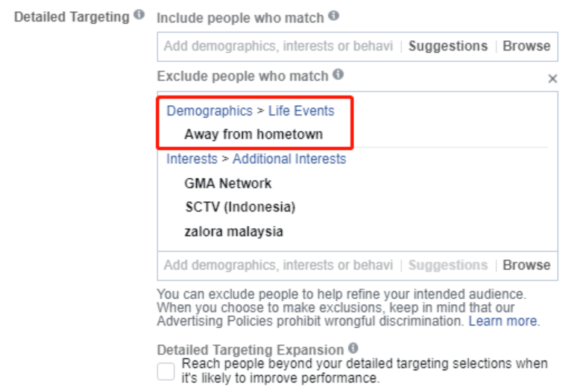Image resolution: width=586 pixels, height=392 pixels.
Task: Click the exclude demographics input field
Action: click(278, 265)
